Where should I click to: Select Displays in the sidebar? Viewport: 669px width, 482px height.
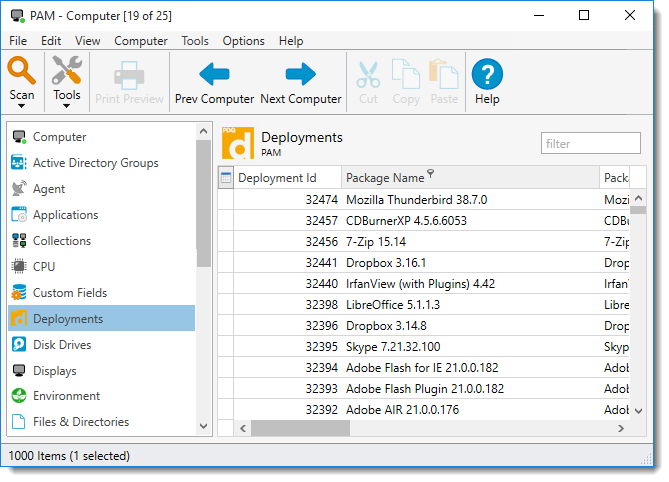(102, 371)
